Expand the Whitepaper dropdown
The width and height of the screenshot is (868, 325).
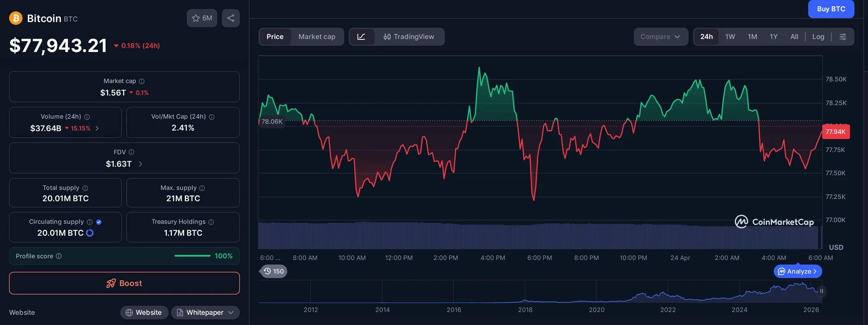click(x=205, y=312)
